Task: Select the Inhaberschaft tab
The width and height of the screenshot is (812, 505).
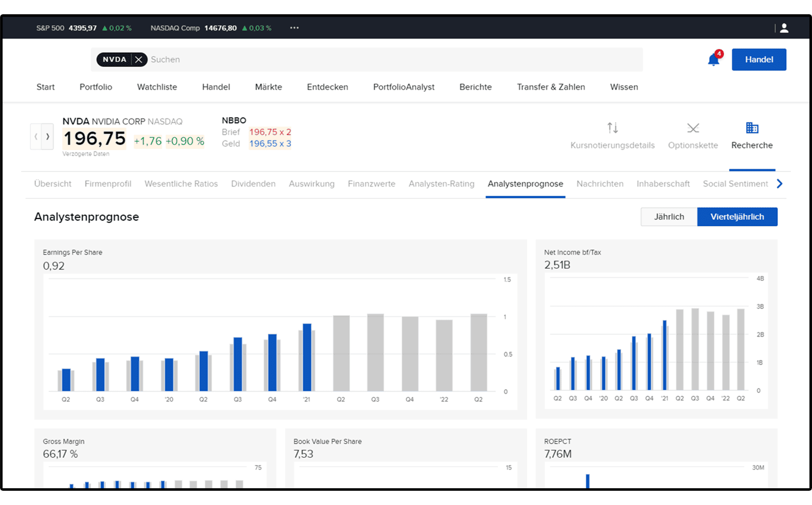Action: (x=663, y=184)
